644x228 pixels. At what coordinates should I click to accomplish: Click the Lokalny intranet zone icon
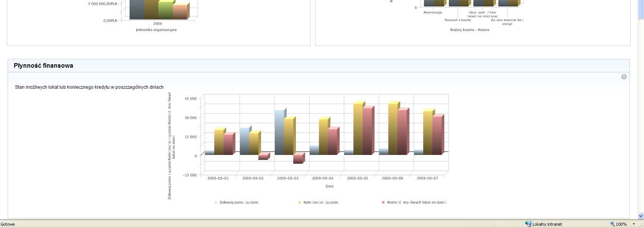528,224
